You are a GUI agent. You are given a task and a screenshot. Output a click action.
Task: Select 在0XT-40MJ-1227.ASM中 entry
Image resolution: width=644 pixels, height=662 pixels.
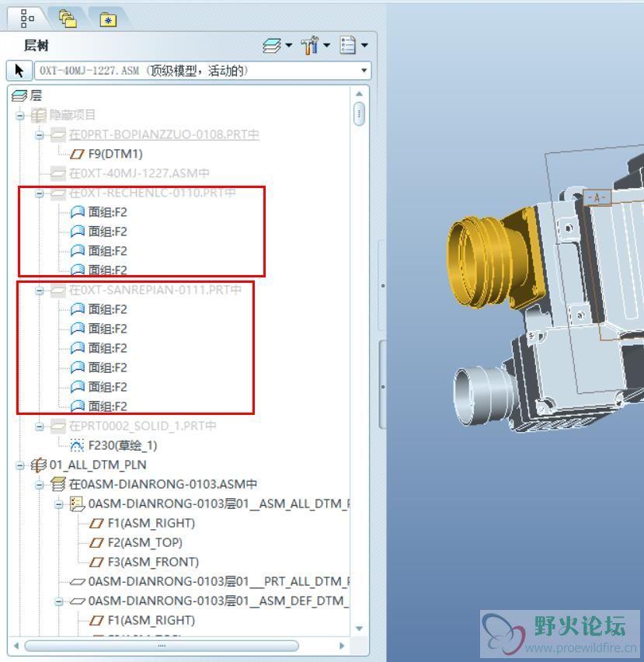point(139,173)
